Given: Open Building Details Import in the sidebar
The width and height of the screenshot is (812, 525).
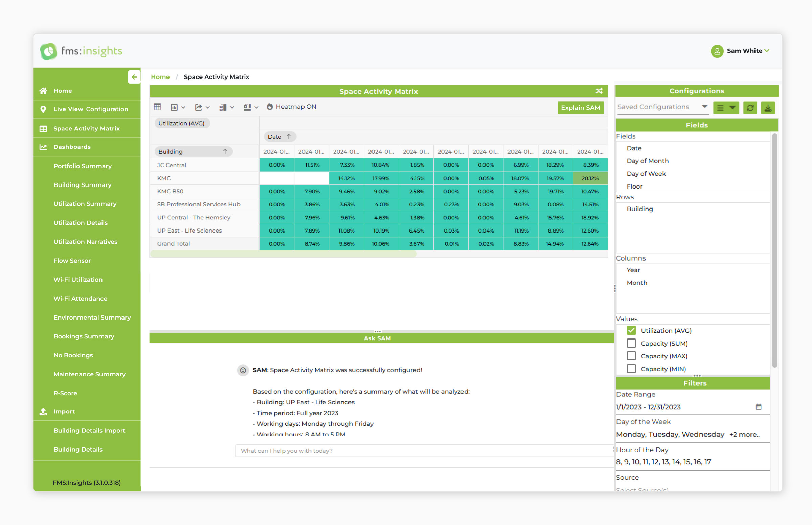Looking at the screenshot, I should point(89,431).
